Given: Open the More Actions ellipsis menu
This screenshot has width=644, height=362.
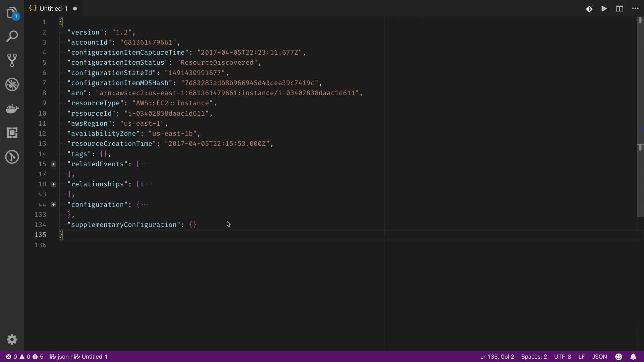Looking at the screenshot, I should 635,9.
